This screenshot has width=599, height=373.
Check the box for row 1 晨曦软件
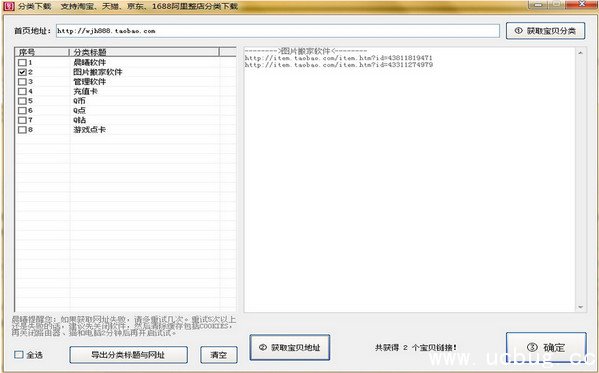pyautogui.click(x=22, y=62)
